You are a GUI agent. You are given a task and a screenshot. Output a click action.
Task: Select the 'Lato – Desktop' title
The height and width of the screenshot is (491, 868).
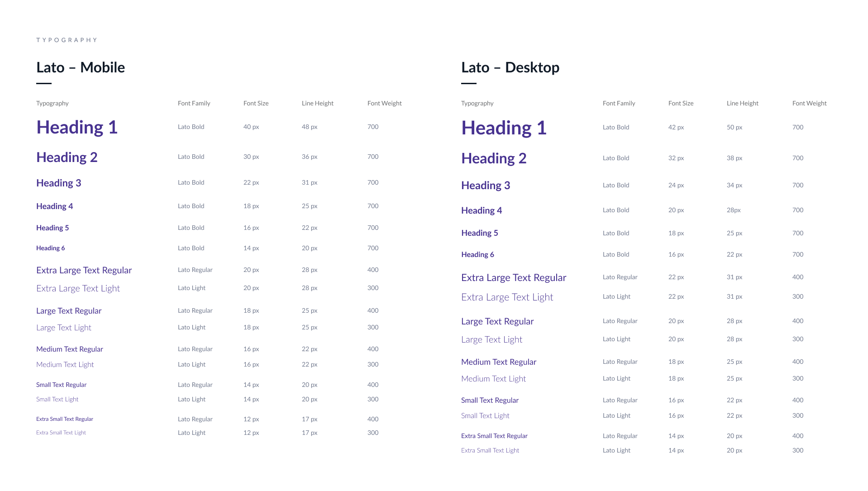(x=510, y=67)
